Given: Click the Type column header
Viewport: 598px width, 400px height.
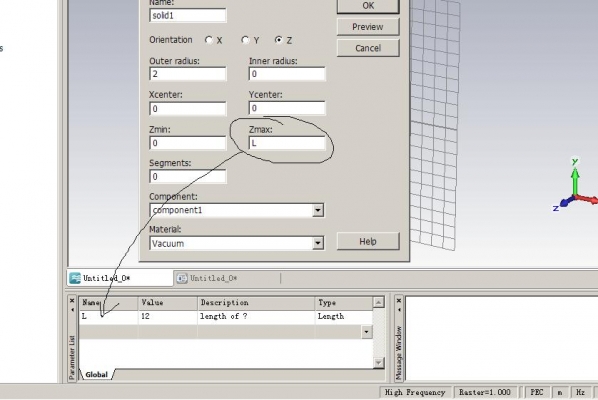Looking at the screenshot, I should 344,303.
